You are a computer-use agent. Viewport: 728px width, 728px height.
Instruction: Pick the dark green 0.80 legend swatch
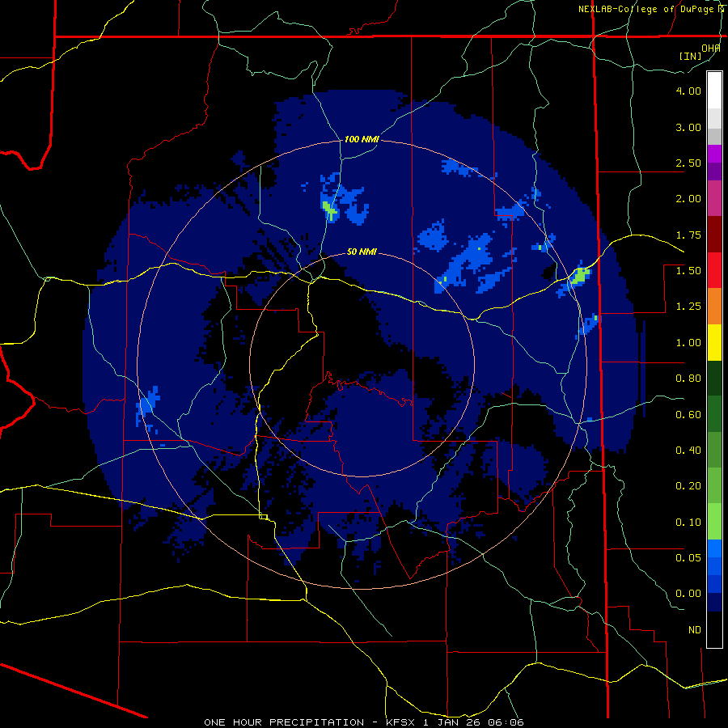pos(714,378)
